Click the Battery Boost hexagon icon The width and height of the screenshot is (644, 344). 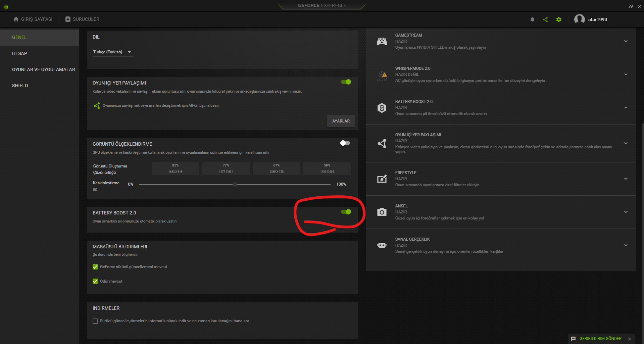point(382,108)
